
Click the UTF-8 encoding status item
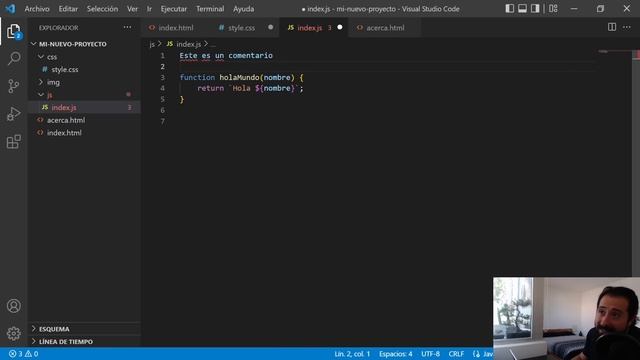(x=430, y=354)
